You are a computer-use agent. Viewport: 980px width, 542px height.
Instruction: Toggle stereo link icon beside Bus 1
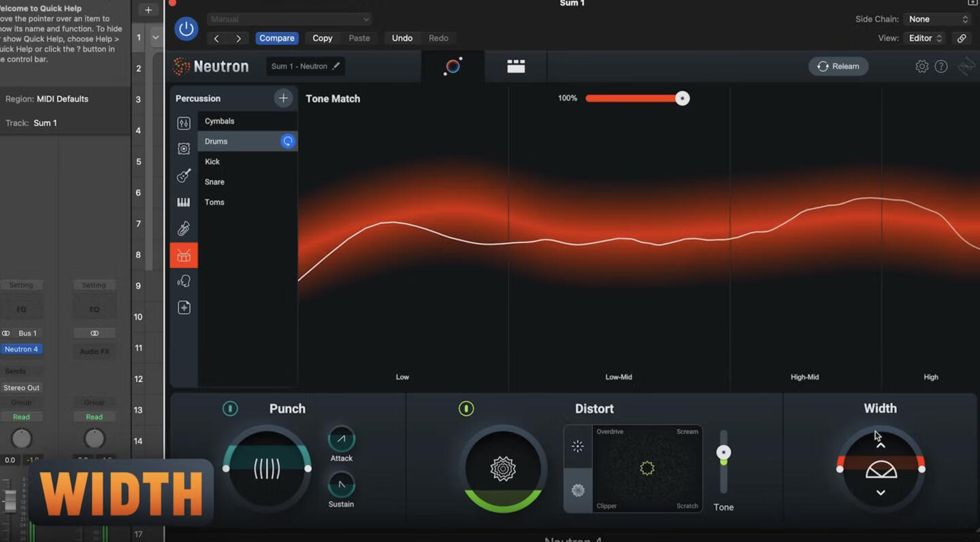(x=6, y=333)
